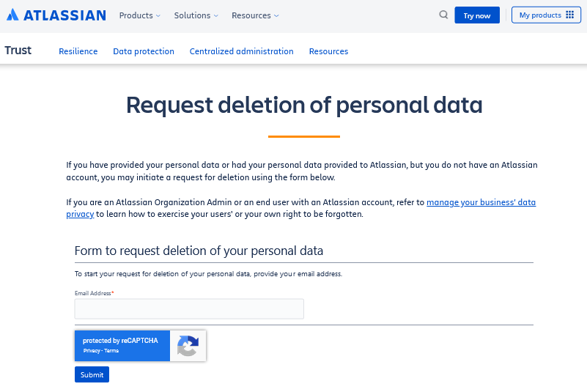This screenshot has width=587, height=392.
Task: Follow the manage your business' data privacy link
Action: pyautogui.click(x=481, y=202)
